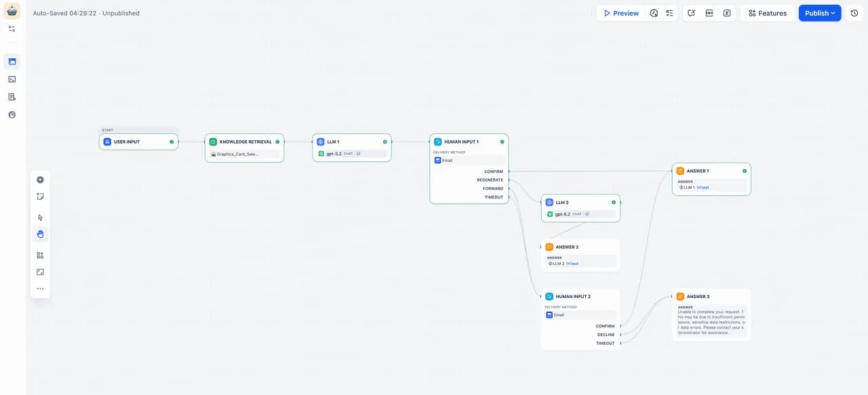Click Email delivery method in Human Input 2
Image resolution: width=868 pixels, height=395 pixels.
click(x=580, y=315)
